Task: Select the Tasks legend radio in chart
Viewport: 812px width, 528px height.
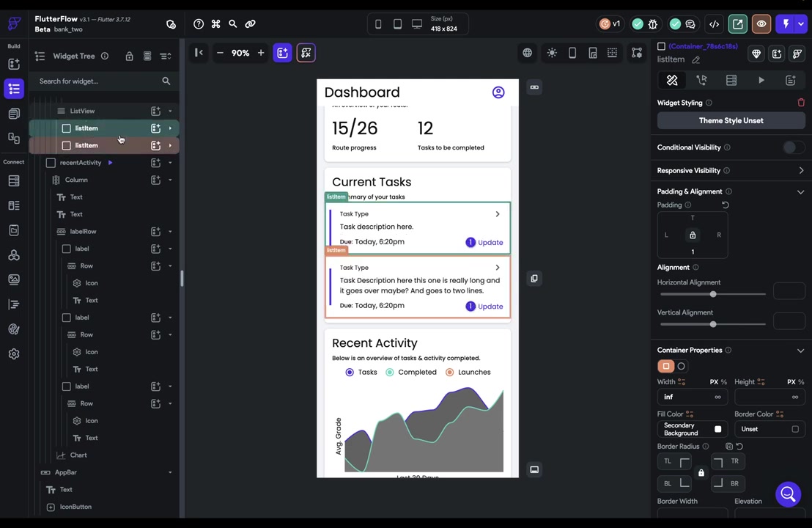Action: pyautogui.click(x=350, y=372)
